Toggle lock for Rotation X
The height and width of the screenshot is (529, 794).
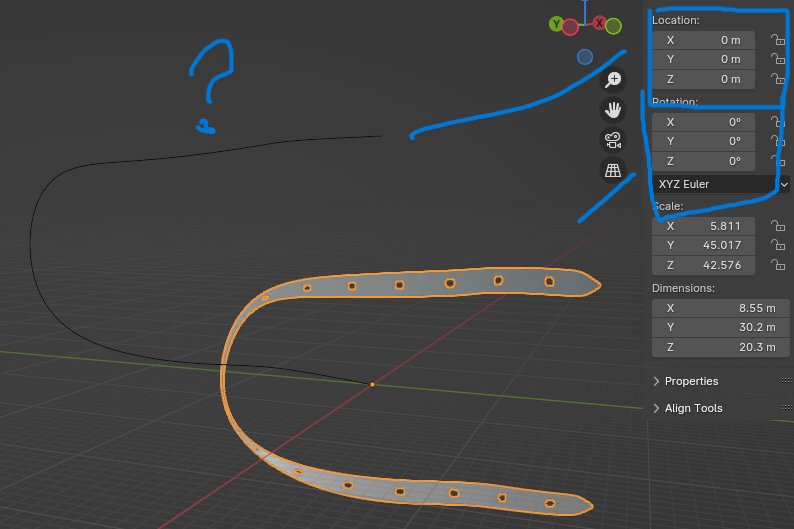tap(777, 122)
